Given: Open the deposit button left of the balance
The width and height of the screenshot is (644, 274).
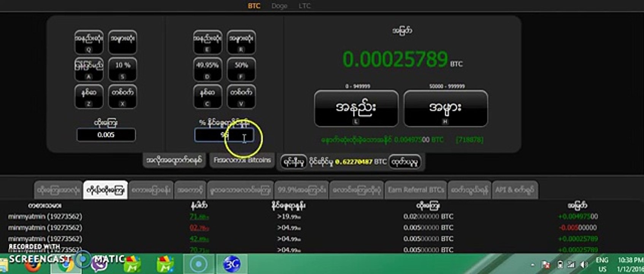Looking at the screenshot, I should tap(293, 162).
